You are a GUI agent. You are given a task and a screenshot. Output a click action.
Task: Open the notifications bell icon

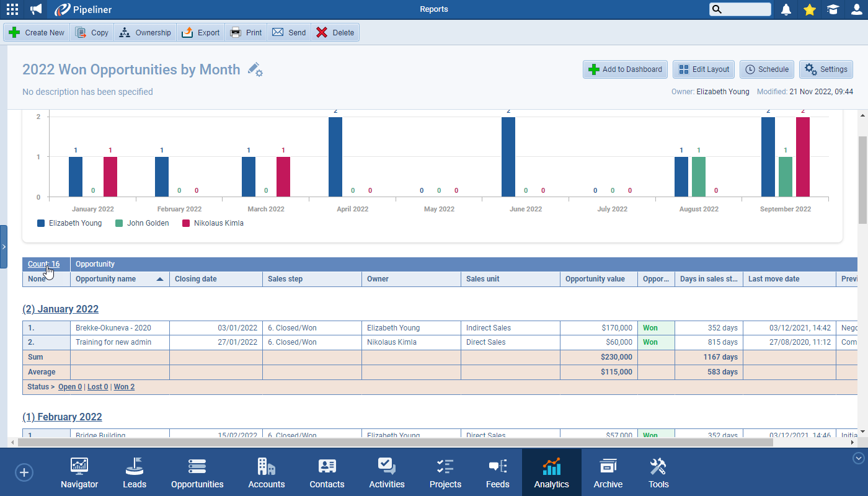coord(786,9)
